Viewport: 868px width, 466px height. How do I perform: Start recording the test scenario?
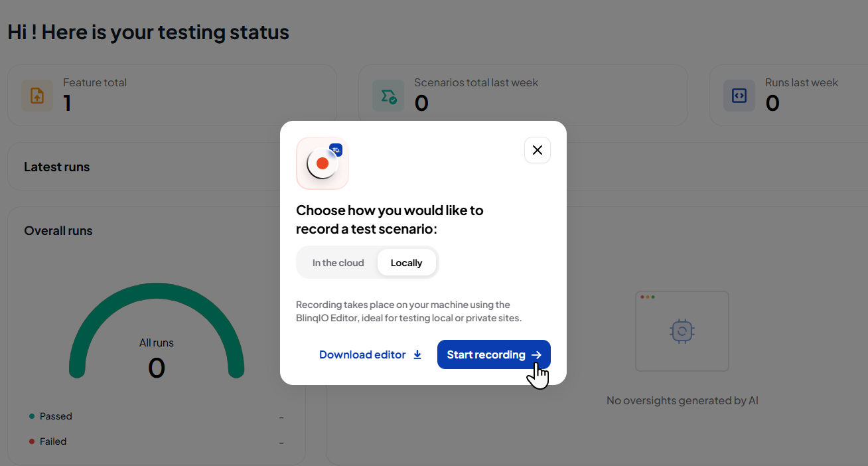pyautogui.click(x=494, y=354)
